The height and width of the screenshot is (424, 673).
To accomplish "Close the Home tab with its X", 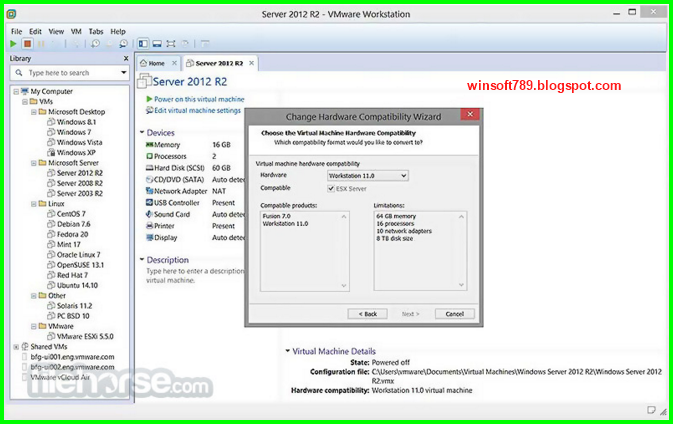I will (x=174, y=63).
